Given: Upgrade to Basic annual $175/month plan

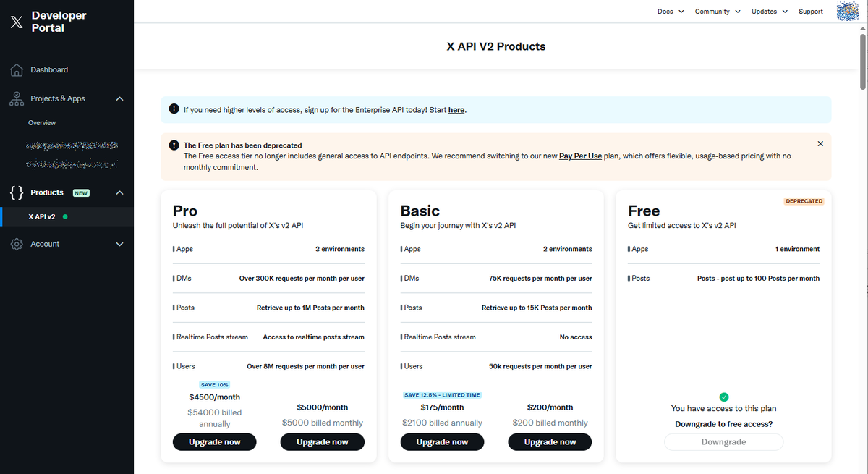Looking at the screenshot, I should 442,442.
